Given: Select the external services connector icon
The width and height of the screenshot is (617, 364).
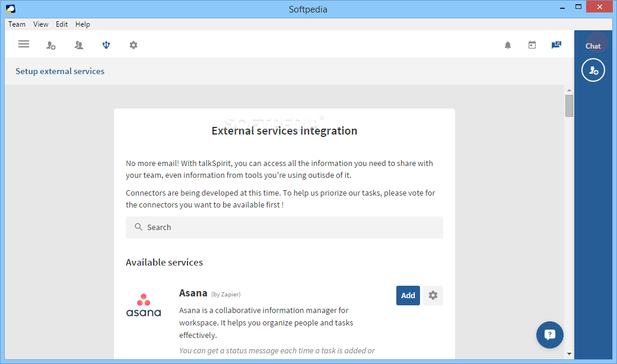Looking at the screenshot, I should tap(106, 45).
